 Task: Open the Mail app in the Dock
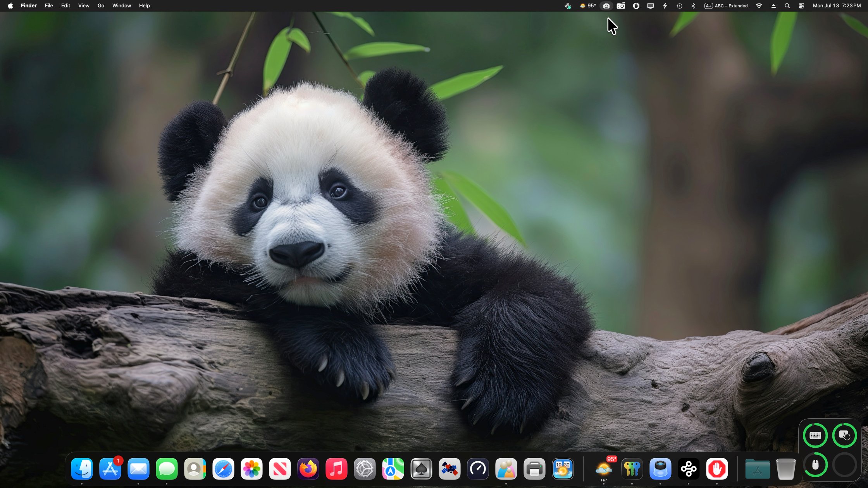click(138, 469)
